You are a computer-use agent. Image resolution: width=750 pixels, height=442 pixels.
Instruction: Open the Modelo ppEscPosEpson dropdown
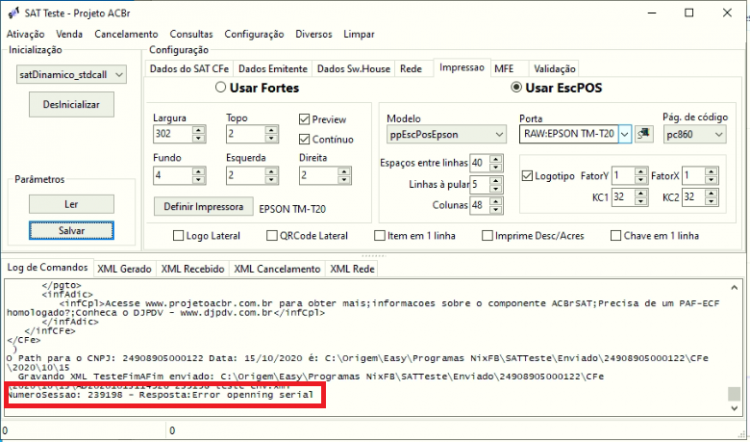point(446,134)
